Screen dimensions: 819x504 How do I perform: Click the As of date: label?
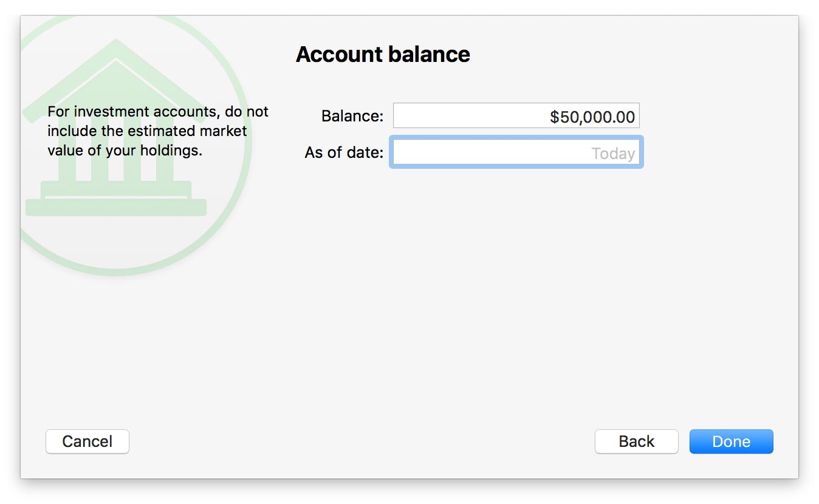tap(344, 153)
